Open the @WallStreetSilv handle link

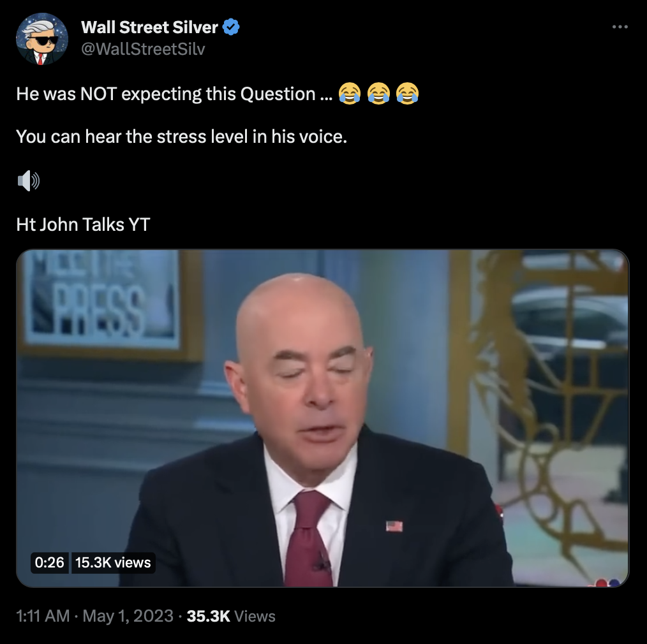(143, 49)
